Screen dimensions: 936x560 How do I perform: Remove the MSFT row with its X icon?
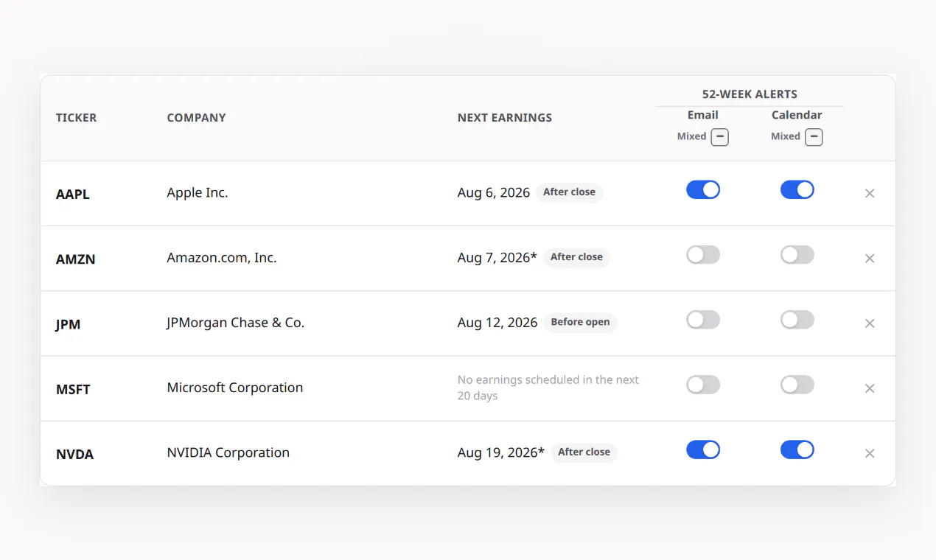[870, 388]
